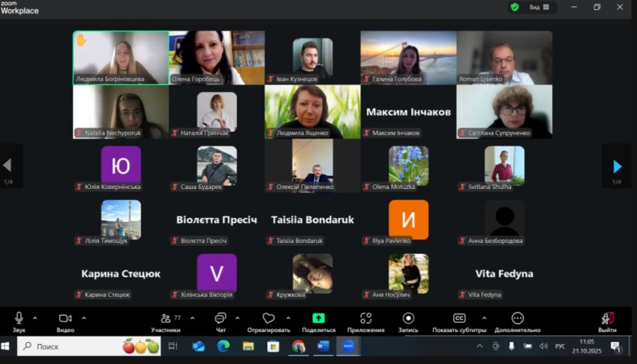Open the Чат chat panel
The height and width of the screenshot is (364, 637).
220,319
